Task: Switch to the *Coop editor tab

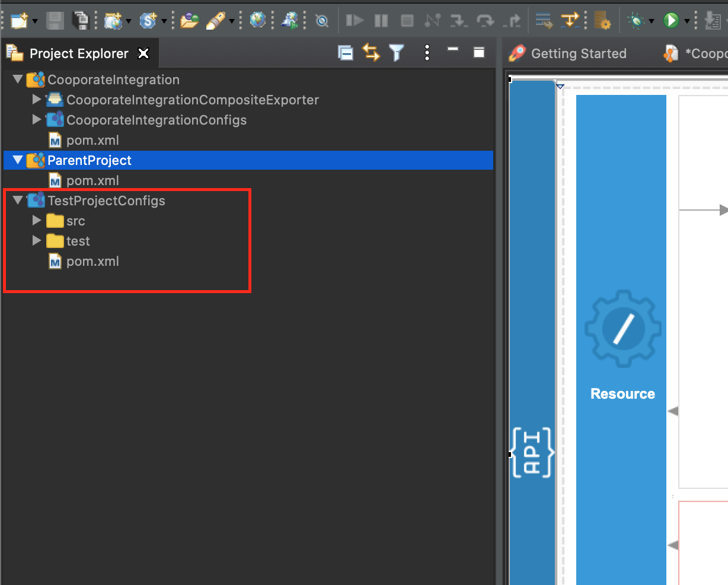Action: pyautogui.click(x=696, y=53)
